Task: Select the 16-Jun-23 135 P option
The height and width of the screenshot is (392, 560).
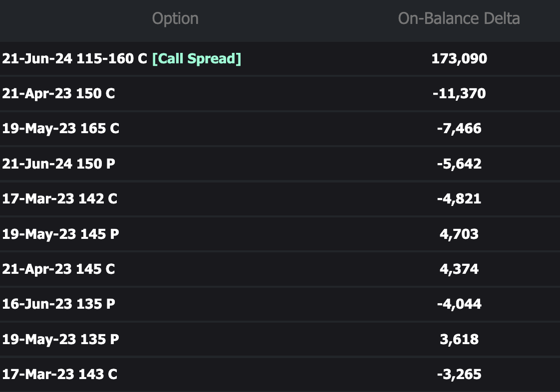Action: tap(58, 304)
